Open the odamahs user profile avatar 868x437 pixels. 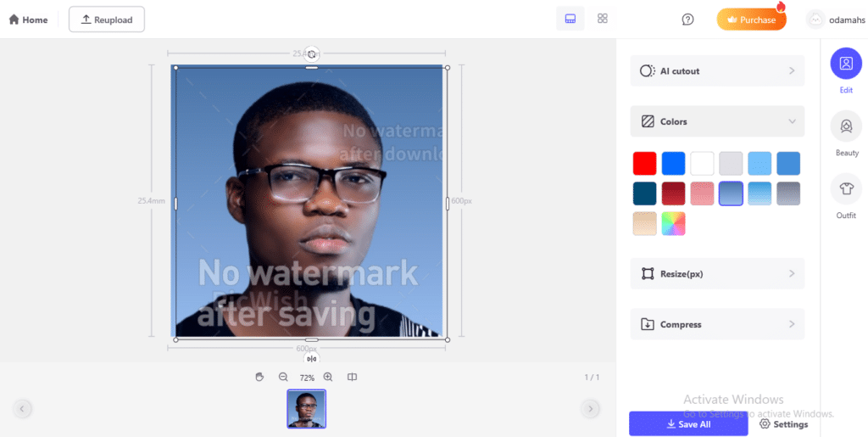pos(815,20)
